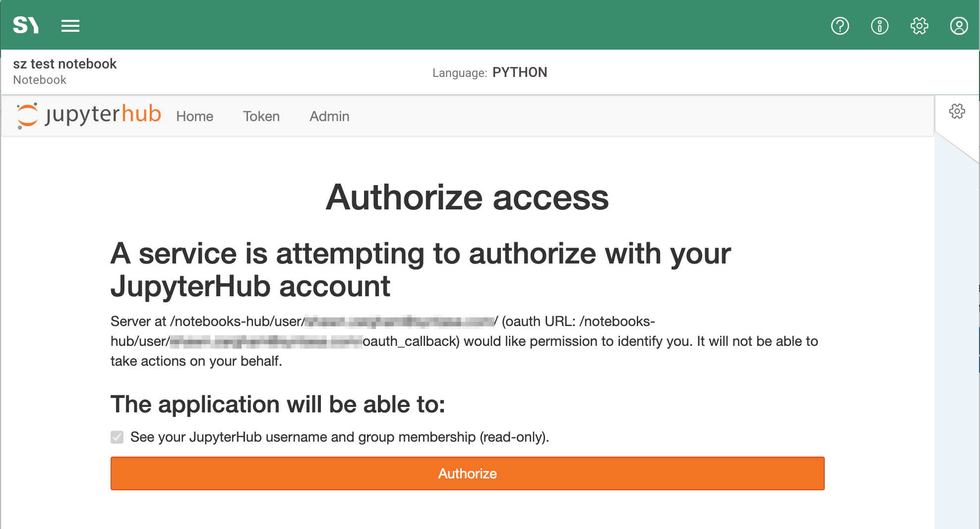The image size is (980, 529).
Task: Click the info icon in the header
Action: (879, 25)
